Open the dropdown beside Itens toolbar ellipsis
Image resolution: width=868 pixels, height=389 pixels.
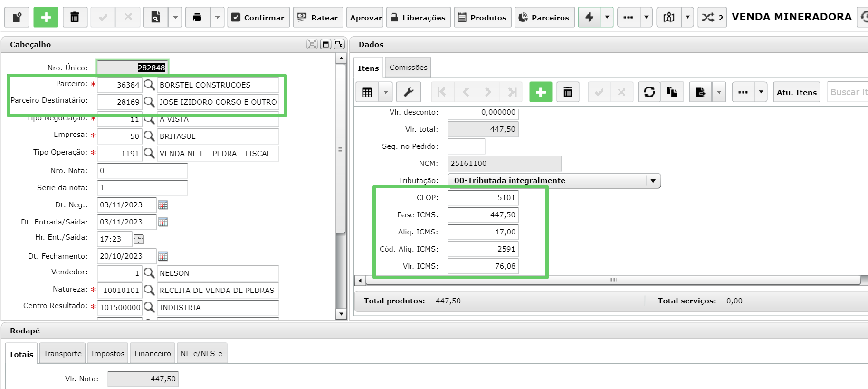pyautogui.click(x=761, y=92)
